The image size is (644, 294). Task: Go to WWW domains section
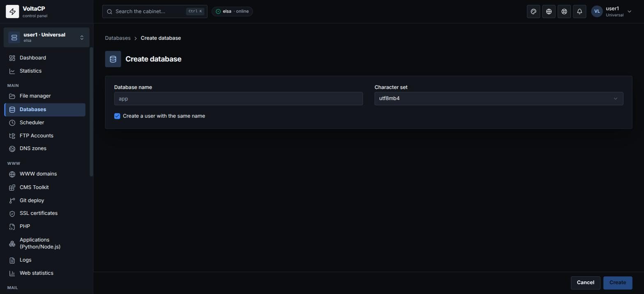tap(45, 174)
